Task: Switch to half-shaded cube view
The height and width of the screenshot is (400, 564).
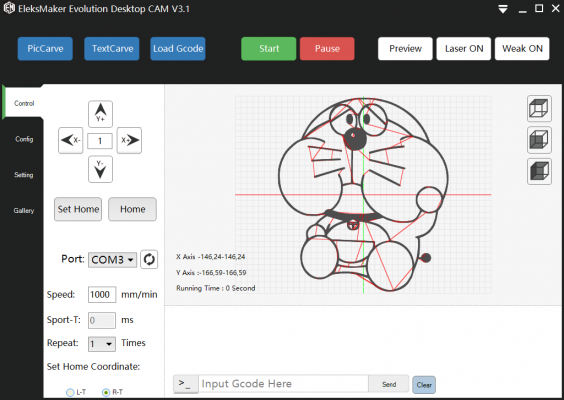Action: coord(539,140)
